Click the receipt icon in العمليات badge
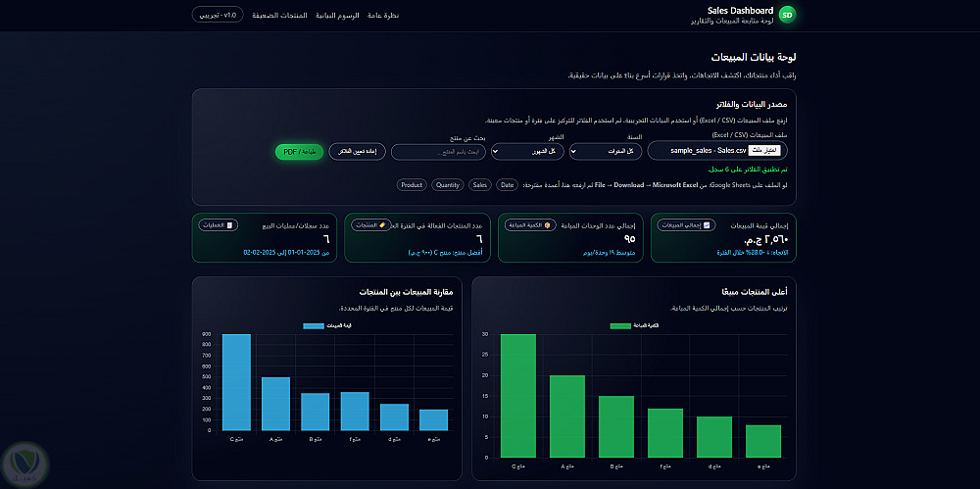 [229, 225]
